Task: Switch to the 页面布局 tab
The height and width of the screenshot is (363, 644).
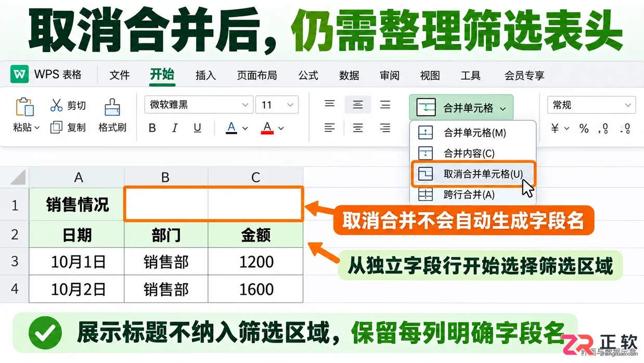Action: click(257, 76)
